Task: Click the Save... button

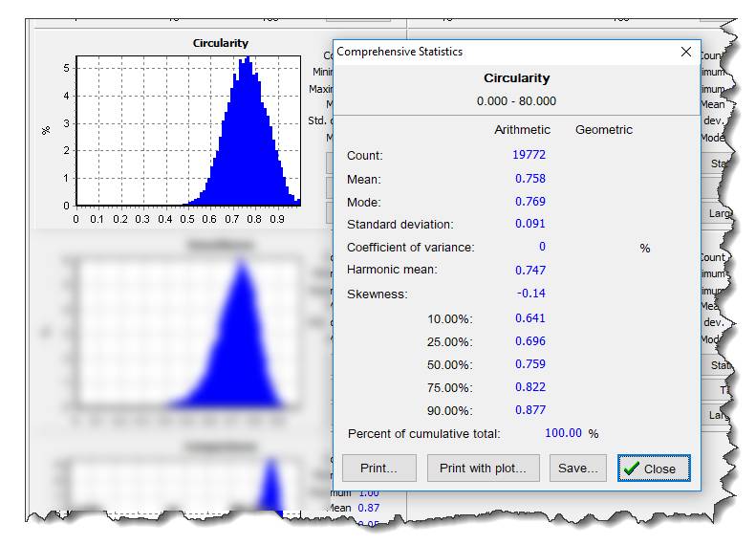Action: (578, 468)
